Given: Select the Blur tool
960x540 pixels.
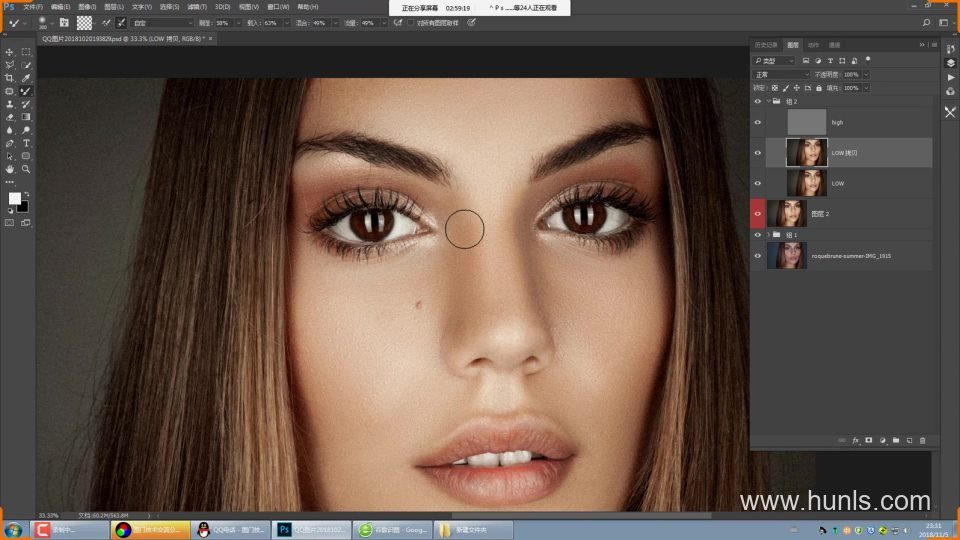Looking at the screenshot, I should point(9,130).
